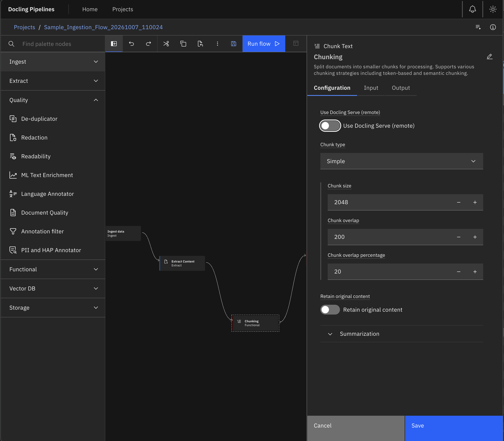Select the Chunking node on canvas
504x441 pixels.
tap(255, 323)
